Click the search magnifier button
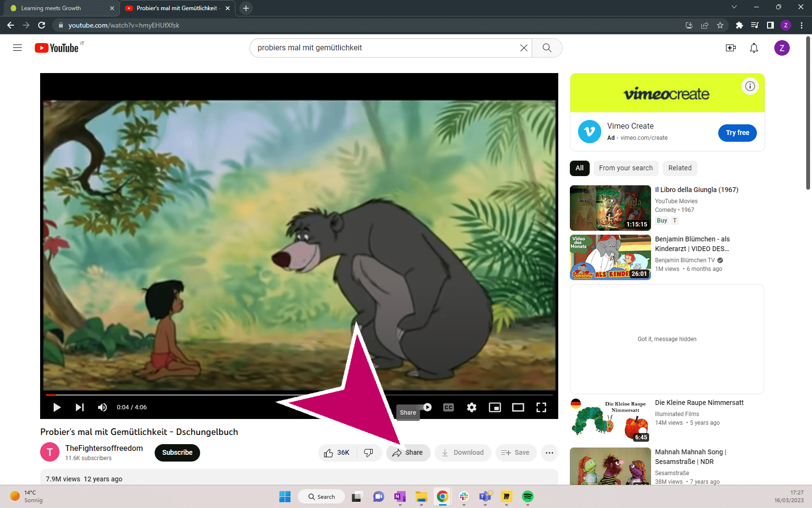 click(547, 48)
